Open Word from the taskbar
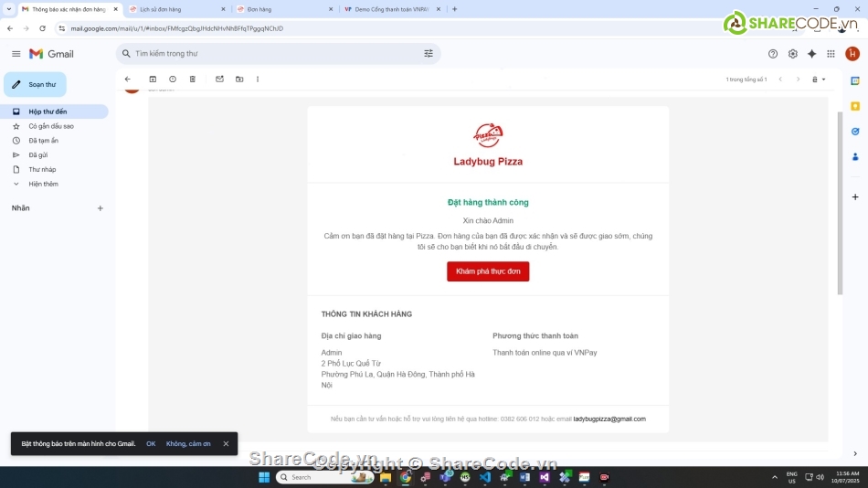This screenshot has width=868, height=488. pyautogui.click(x=524, y=477)
